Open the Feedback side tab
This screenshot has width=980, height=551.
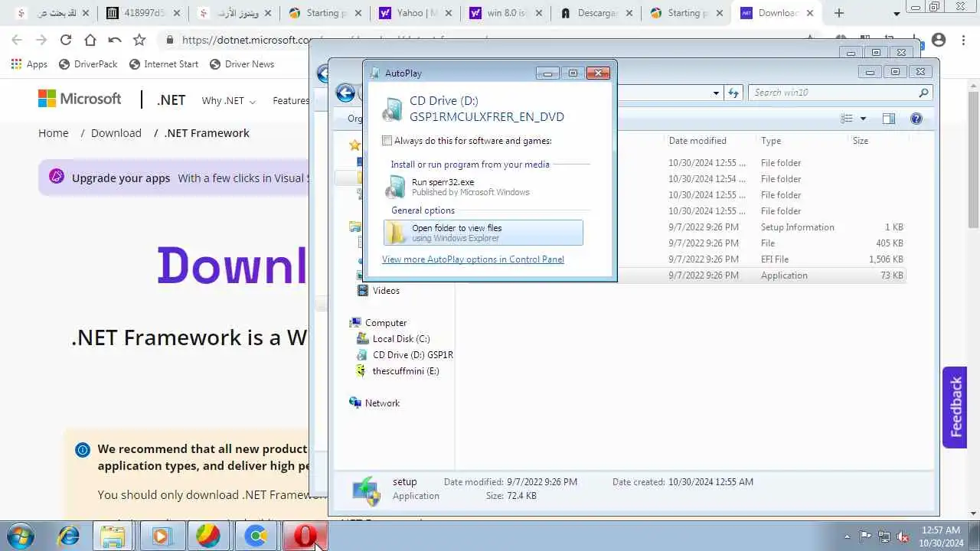[x=955, y=407]
